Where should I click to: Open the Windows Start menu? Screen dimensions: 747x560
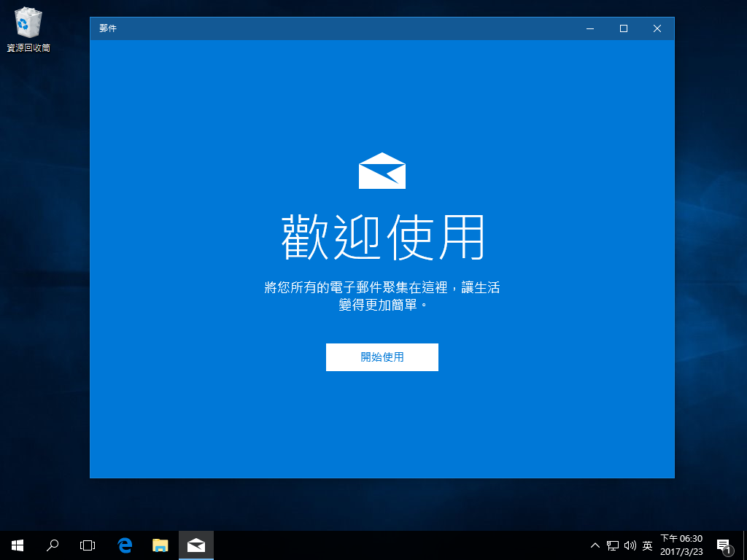pos(18,545)
